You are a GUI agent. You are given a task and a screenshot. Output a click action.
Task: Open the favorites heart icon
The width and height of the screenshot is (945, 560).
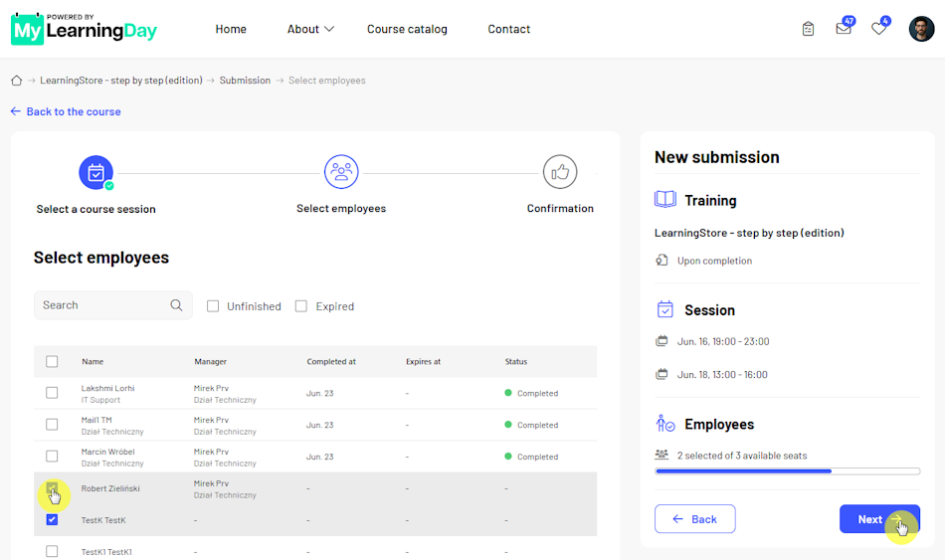tap(878, 28)
